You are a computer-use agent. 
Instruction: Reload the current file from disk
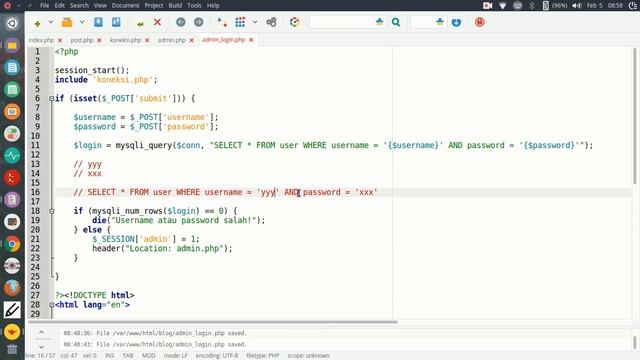pos(140,23)
